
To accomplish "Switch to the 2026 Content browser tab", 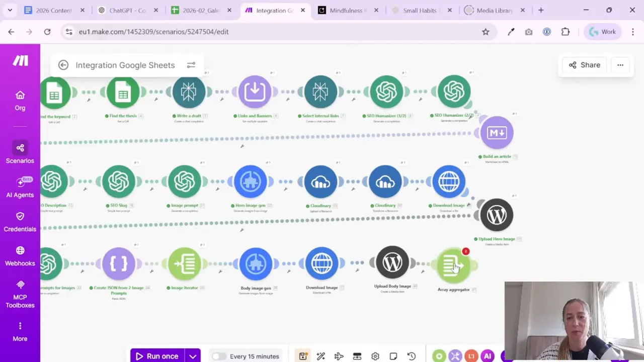I will point(55,10).
